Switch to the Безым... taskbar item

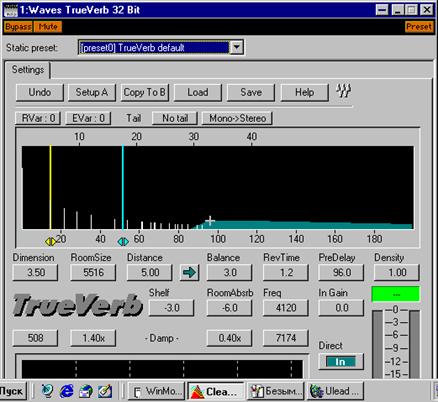pos(276,391)
